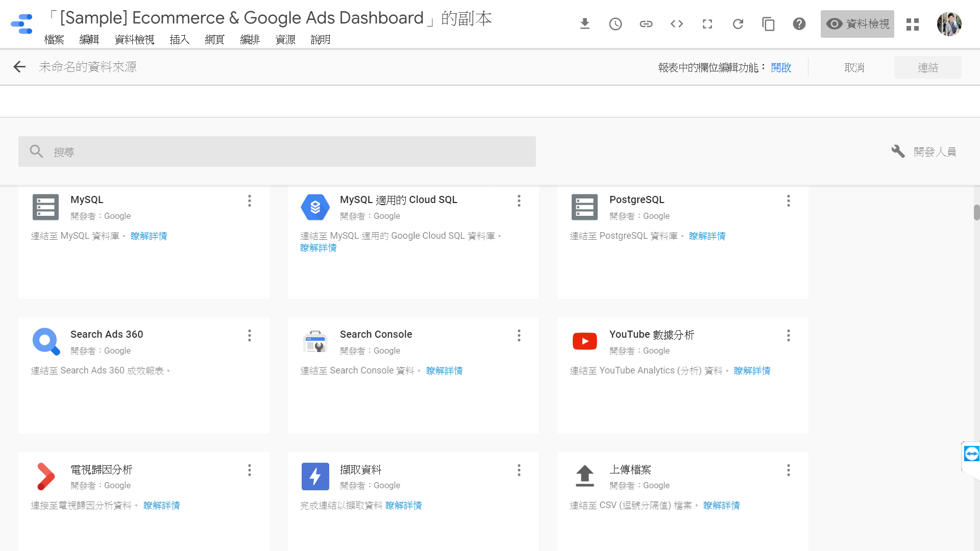The width and height of the screenshot is (980, 551).
Task: Open YouTube 數據分析 more options menu
Action: pos(789,335)
